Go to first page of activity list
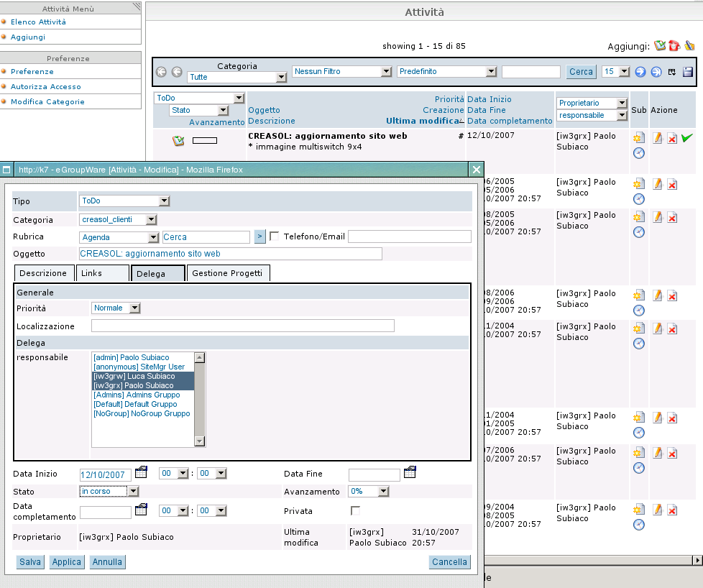The image size is (703, 588). [162, 72]
